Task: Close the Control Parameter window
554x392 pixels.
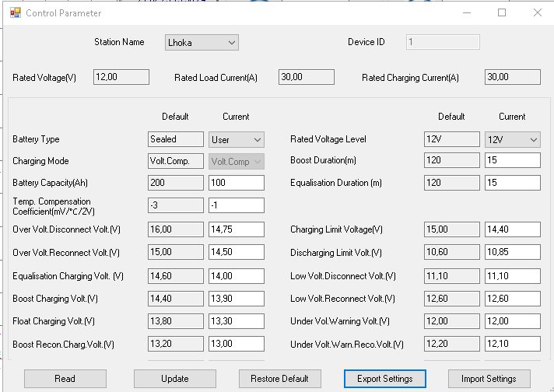Action: coord(538,12)
